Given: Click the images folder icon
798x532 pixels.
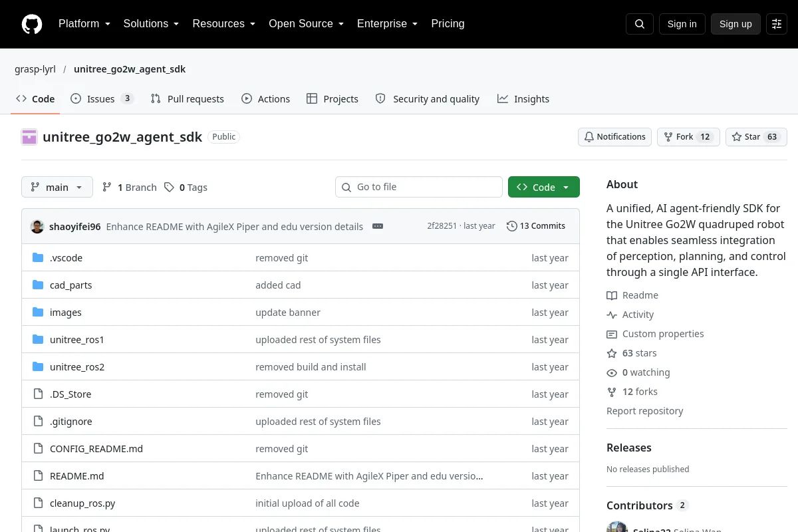Looking at the screenshot, I should (x=38, y=313).
